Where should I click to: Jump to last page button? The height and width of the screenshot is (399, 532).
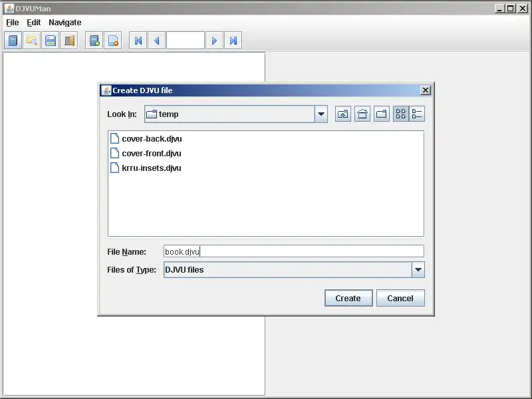(x=233, y=41)
